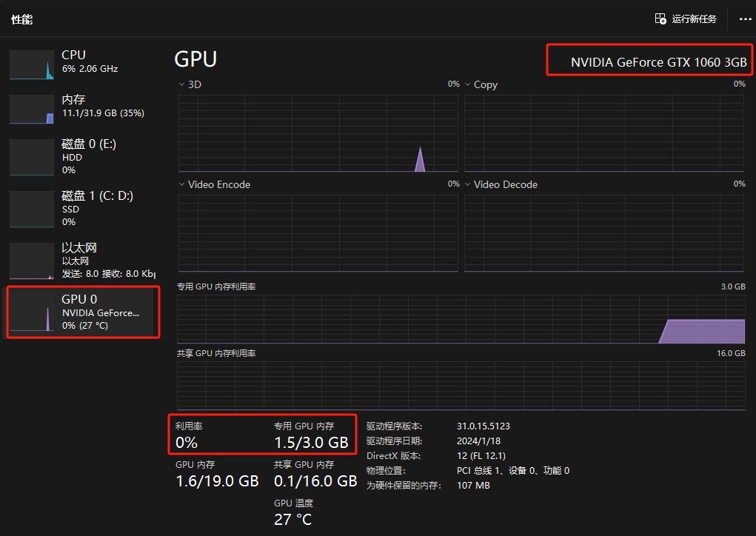Click the 驱动程序日期 label
The height and width of the screenshot is (536, 756).
(x=394, y=441)
